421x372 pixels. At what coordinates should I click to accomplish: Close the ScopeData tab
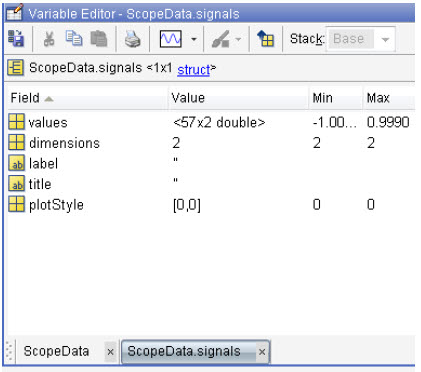pos(111,352)
